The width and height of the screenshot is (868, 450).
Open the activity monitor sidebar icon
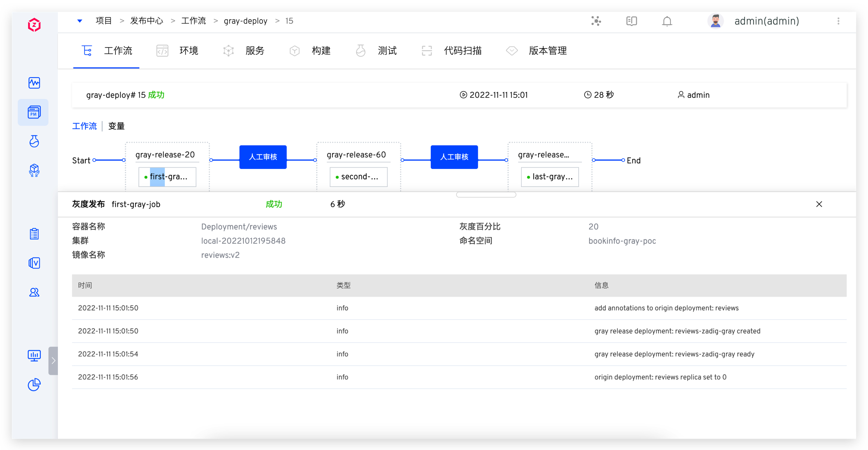pyautogui.click(x=34, y=83)
